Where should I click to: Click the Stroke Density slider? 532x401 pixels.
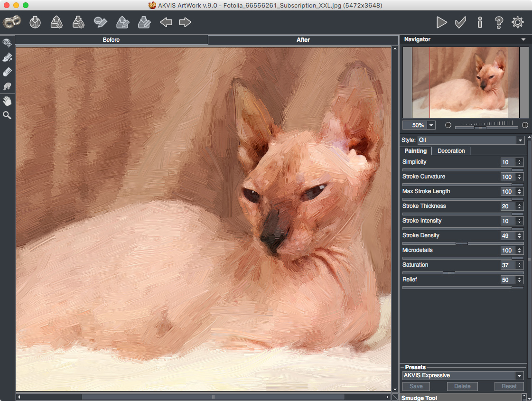click(x=462, y=243)
